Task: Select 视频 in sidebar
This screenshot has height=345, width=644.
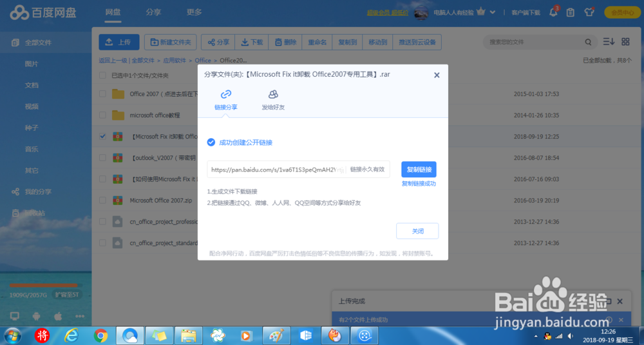Action: point(32,106)
